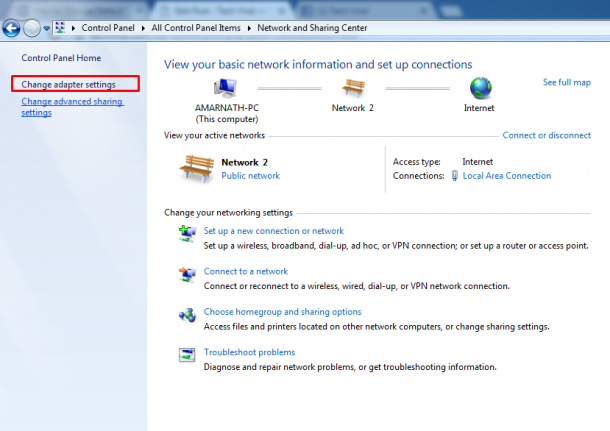Click the Network 2 bench icon in network map

(x=354, y=88)
